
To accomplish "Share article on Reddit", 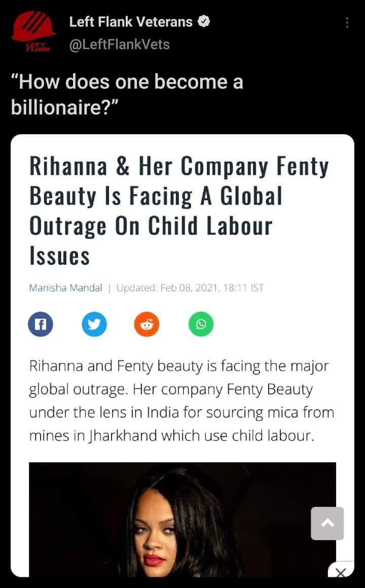I will [x=147, y=324].
